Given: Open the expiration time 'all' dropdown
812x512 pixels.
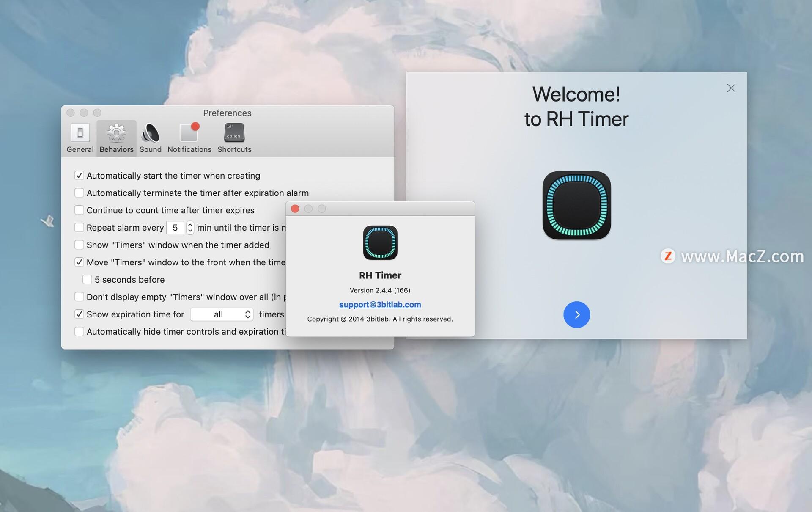Looking at the screenshot, I should 222,314.
